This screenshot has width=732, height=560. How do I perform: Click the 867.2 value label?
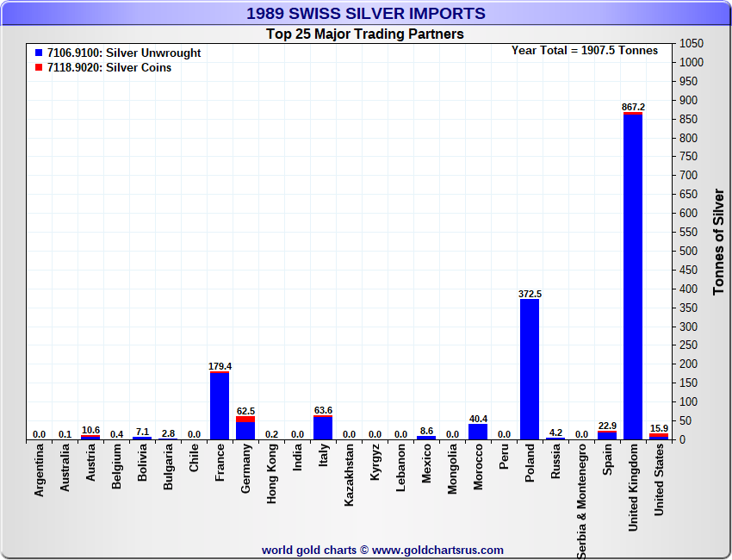tap(633, 107)
